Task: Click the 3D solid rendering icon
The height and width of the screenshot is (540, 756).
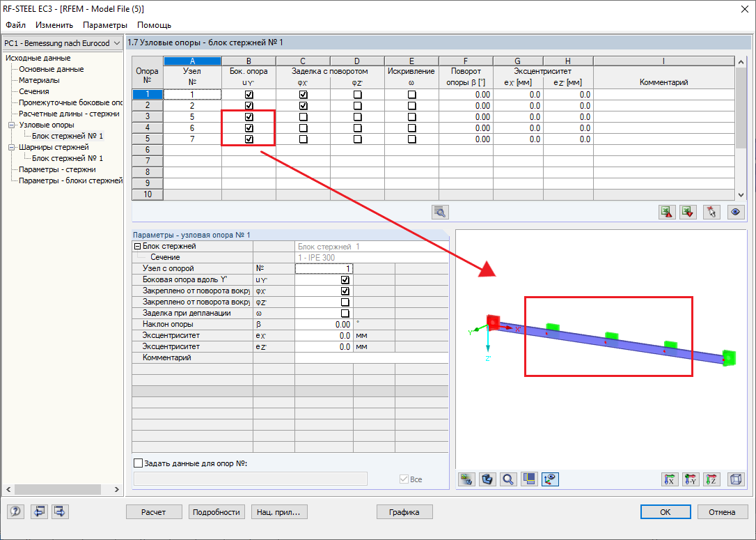Action: tap(487, 479)
